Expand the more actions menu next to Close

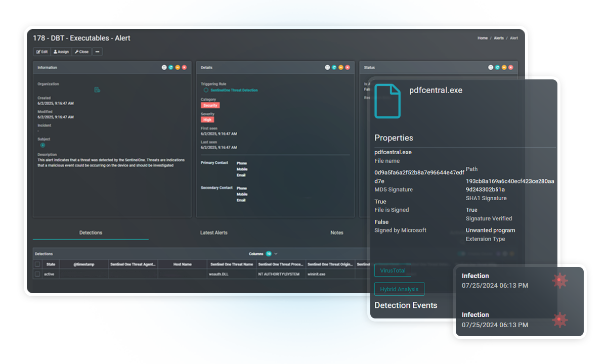tap(97, 52)
